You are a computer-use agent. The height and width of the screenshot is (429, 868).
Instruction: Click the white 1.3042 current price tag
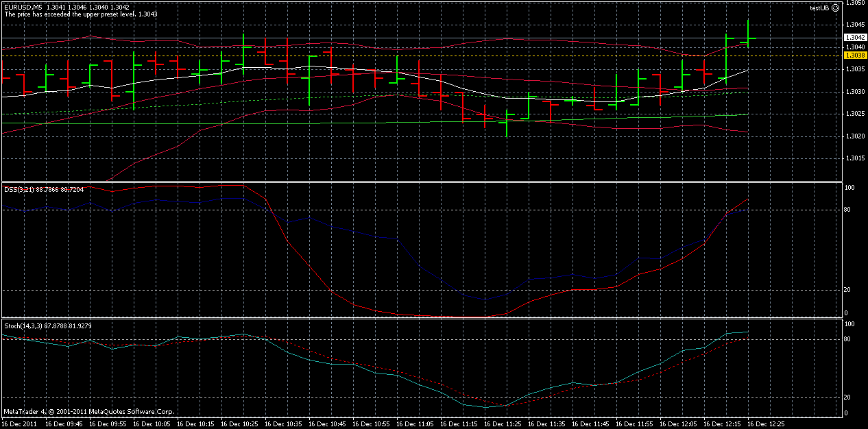(x=854, y=36)
